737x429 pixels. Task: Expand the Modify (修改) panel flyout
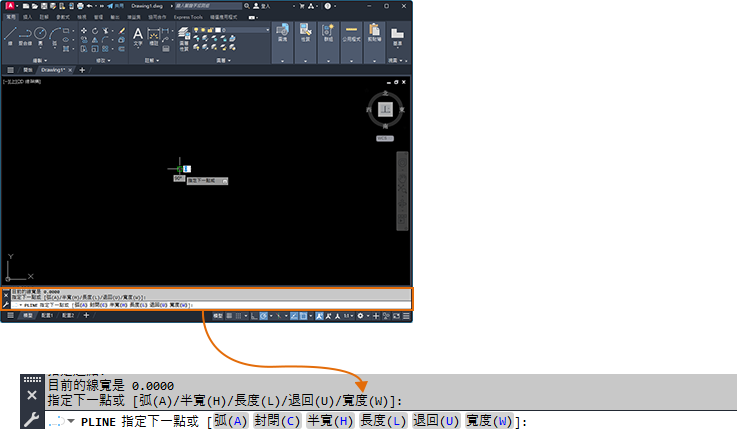pos(103,61)
